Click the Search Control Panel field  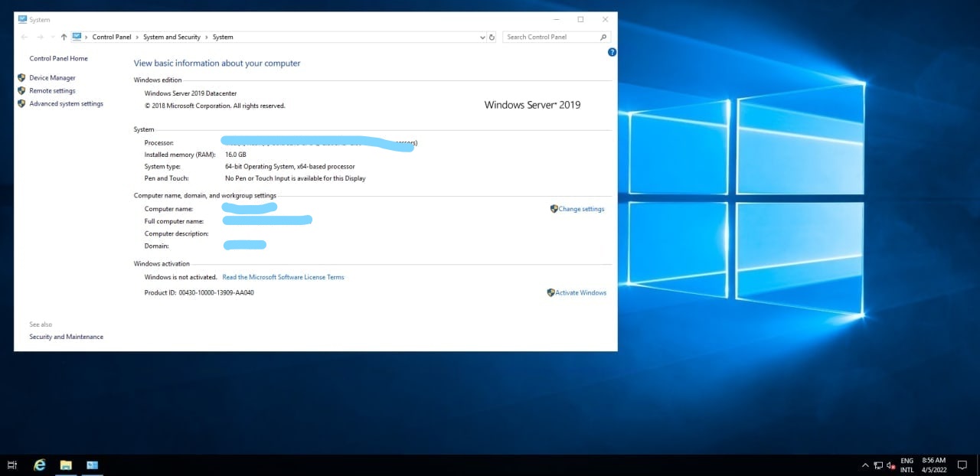[550, 36]
